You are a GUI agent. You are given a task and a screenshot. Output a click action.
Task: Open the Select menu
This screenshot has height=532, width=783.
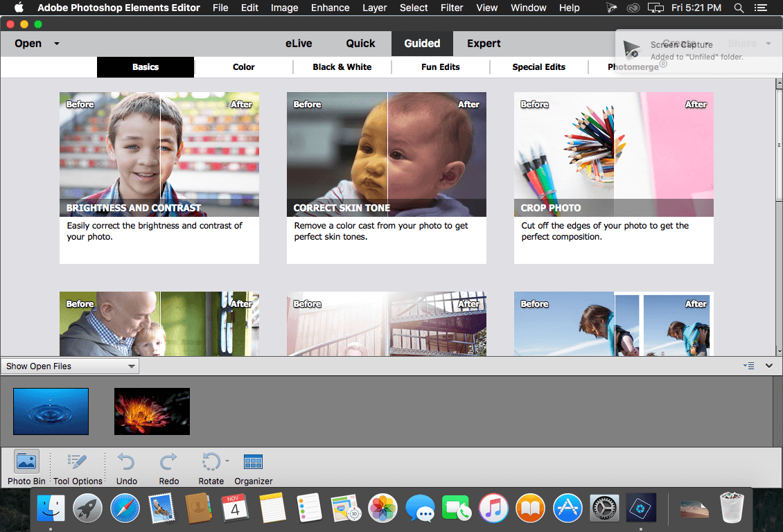[x=414, y=8]
